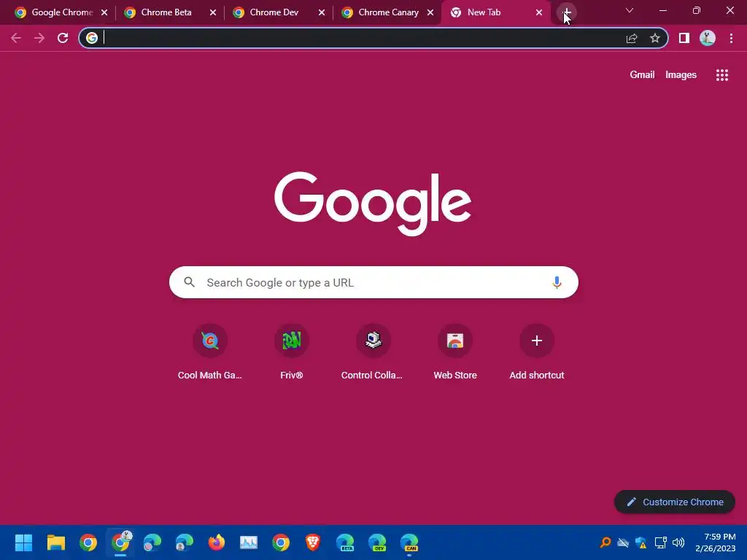Share this page from the address bar
747x560 pixels.
632,38
